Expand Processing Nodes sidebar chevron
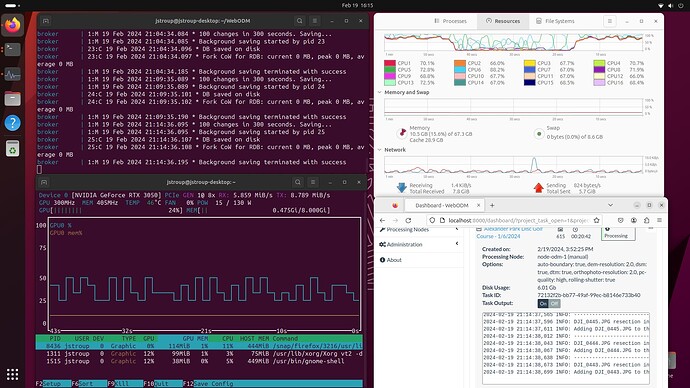The width and height of the screenshot is (690, 388). coord(457,229)
